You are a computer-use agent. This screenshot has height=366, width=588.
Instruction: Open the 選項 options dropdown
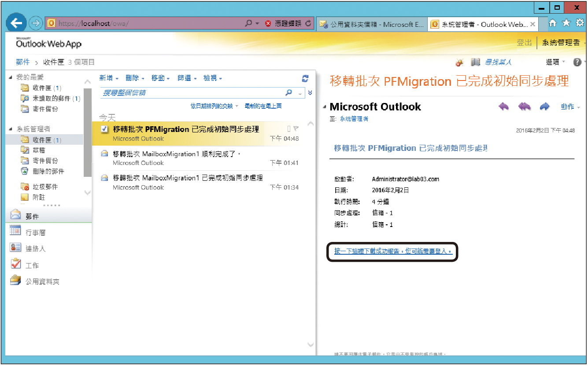tap(555, 62)
